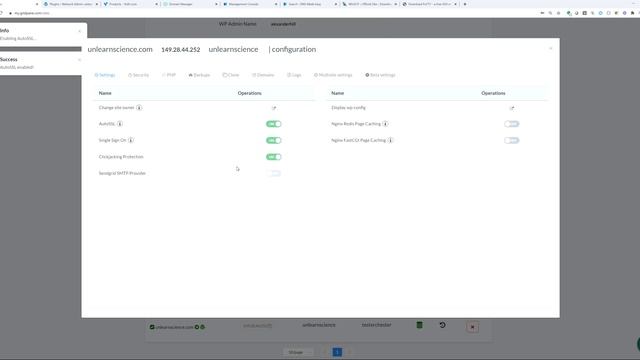Image resolution: width=640 pixels, height=360 pixels.
Task: Click the 149.28.44.252 IP address text
Action: (x=181, y=50)
